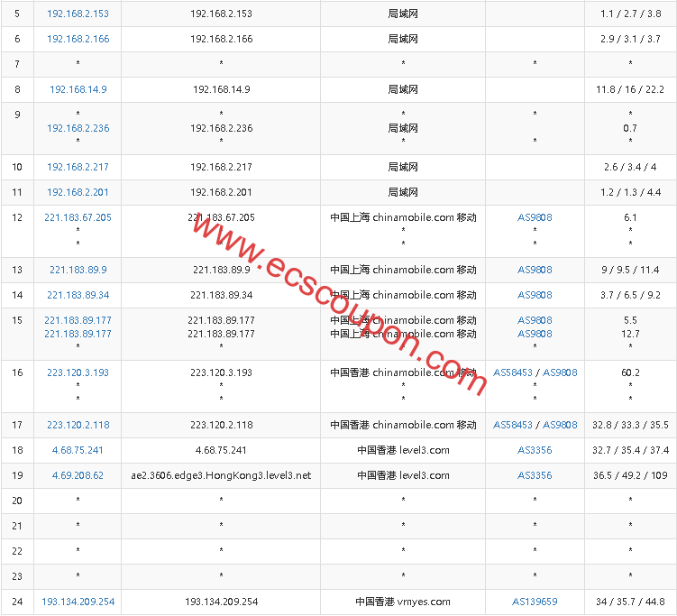Open IP link 192.168.14.9

click(x=78, y=89)
